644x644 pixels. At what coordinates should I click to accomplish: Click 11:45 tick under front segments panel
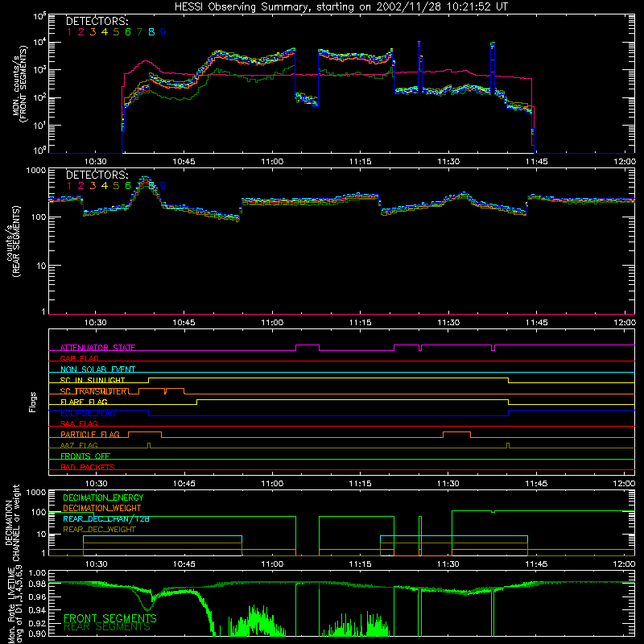click(536, 162)
